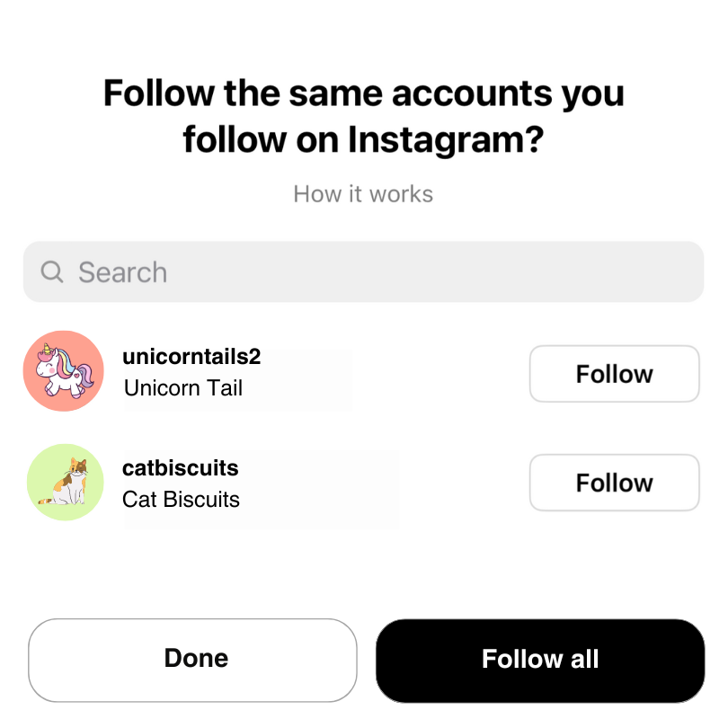Viewport: 728px width, 728px height.
Task: Follow the unicorntails2 account
Action: (614, 374)
